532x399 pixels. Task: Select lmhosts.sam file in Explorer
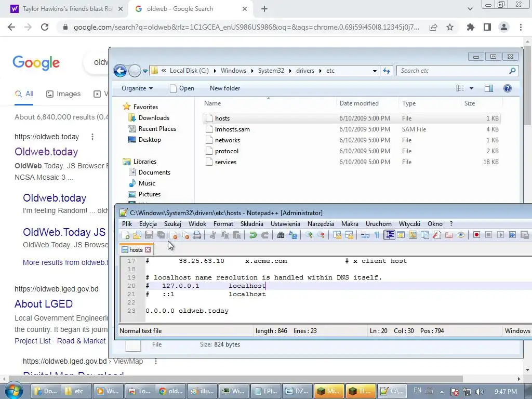352,129
